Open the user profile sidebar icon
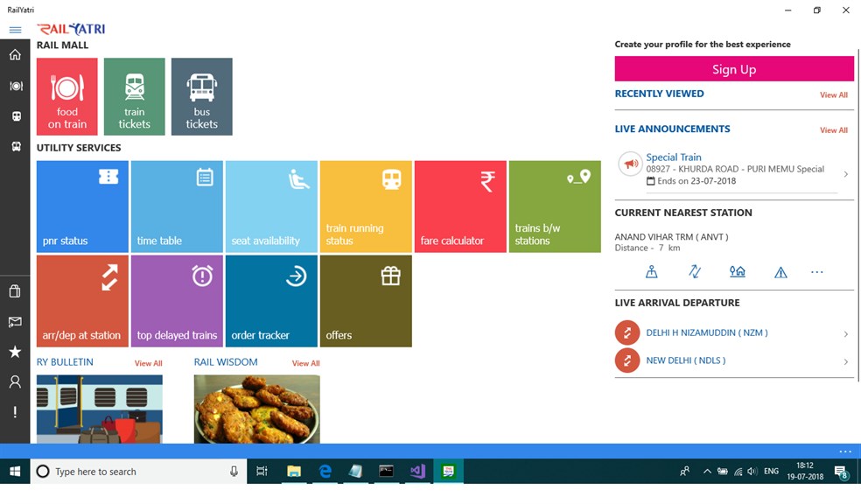 pyautogui.click(x=16, y=381)
